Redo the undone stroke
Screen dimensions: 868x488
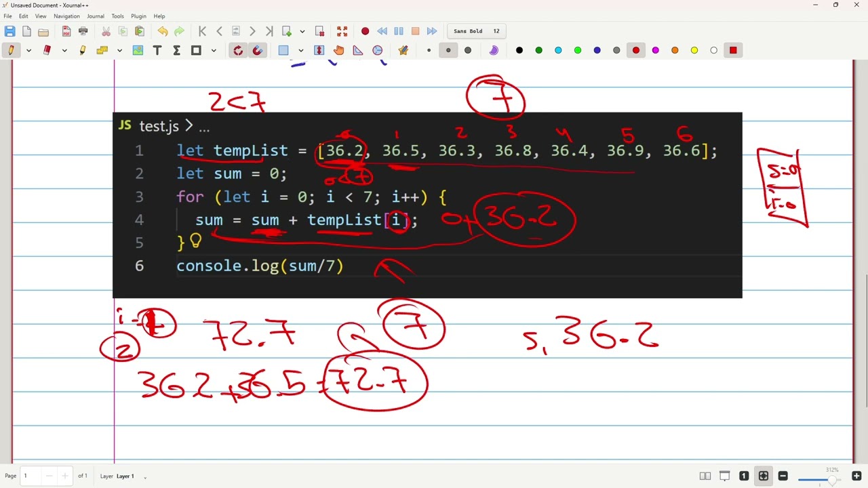(179, 31)
